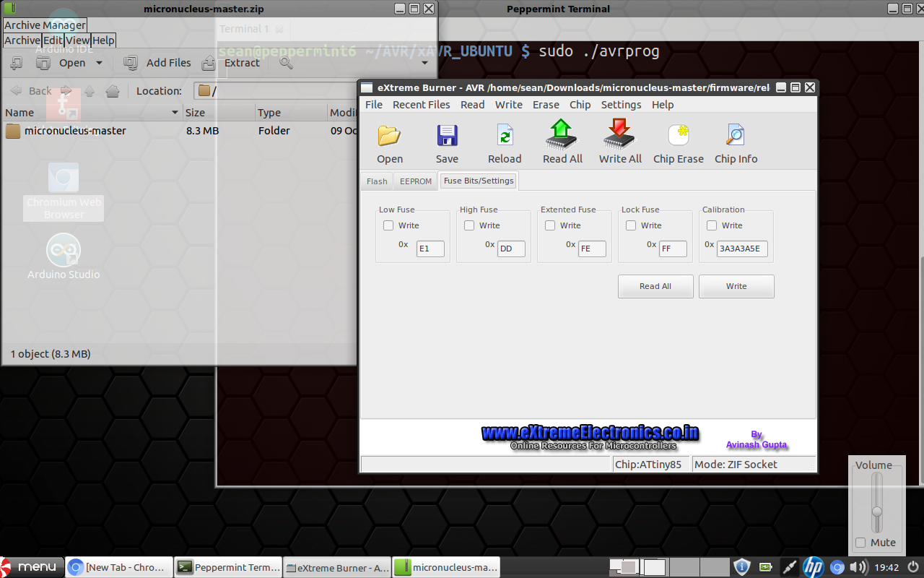Enable the Lock Fuse Write checkbox
Viewport: 924px width, 578px height.
(x=631, y=225)
